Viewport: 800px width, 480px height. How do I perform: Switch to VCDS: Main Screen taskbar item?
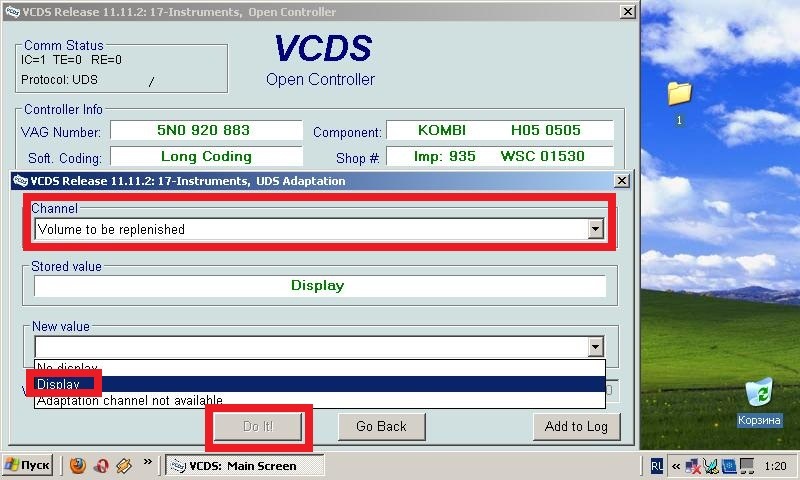pyautogui.click(x=245, y=466)
